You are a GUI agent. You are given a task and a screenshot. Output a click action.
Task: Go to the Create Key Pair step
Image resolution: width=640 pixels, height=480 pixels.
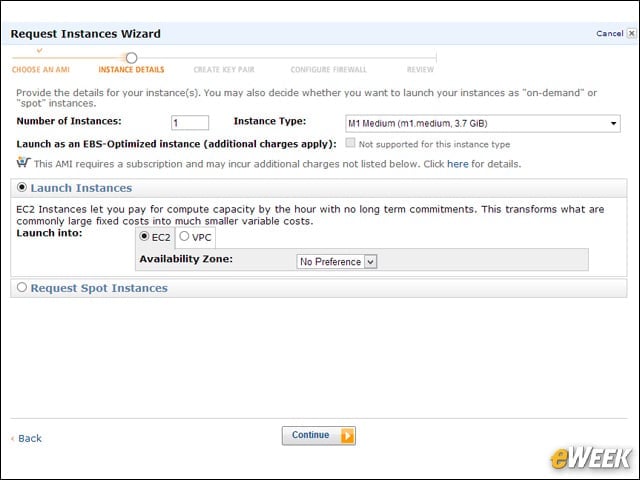pyautogui.click(x=224, y=70)
